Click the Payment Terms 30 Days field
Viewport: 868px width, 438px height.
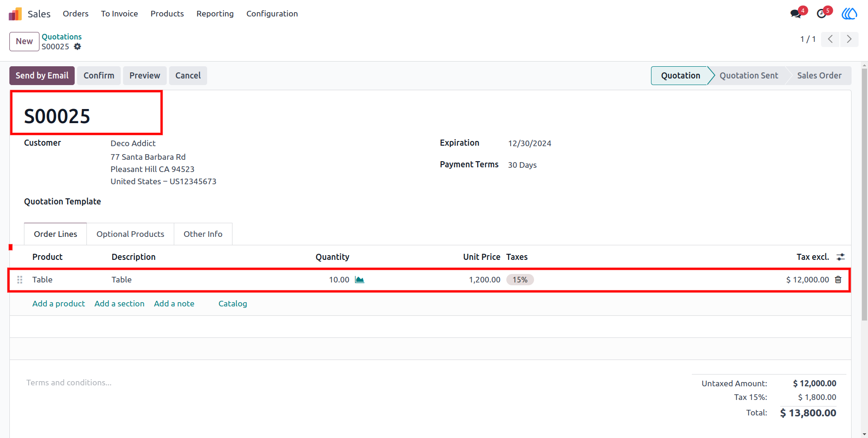[x=522, y=165]
